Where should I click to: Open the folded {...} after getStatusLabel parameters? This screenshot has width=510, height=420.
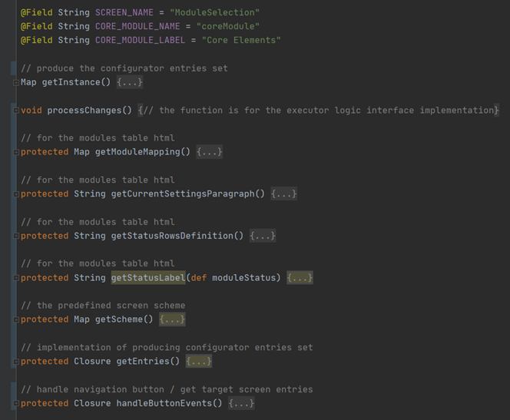tap(300, 278)
